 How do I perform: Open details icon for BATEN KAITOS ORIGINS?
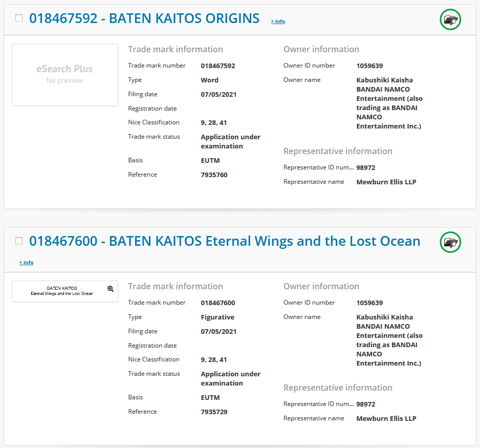click(x=450, y=20)
